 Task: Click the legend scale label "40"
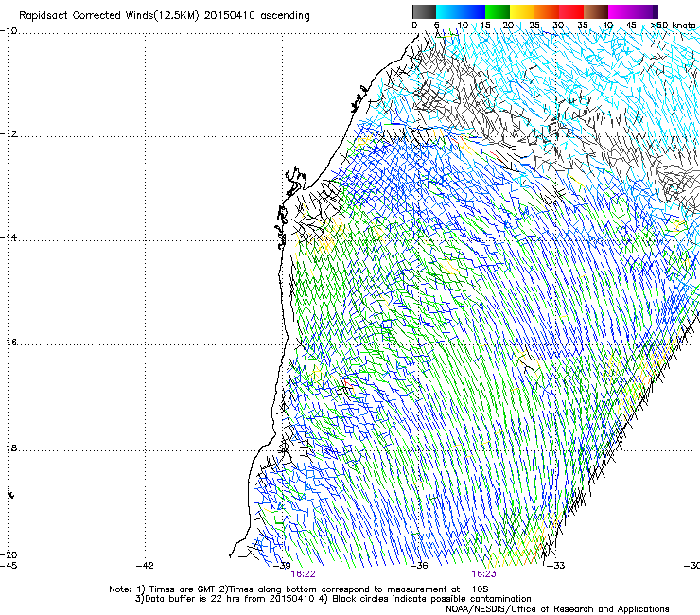pos(607,26)
